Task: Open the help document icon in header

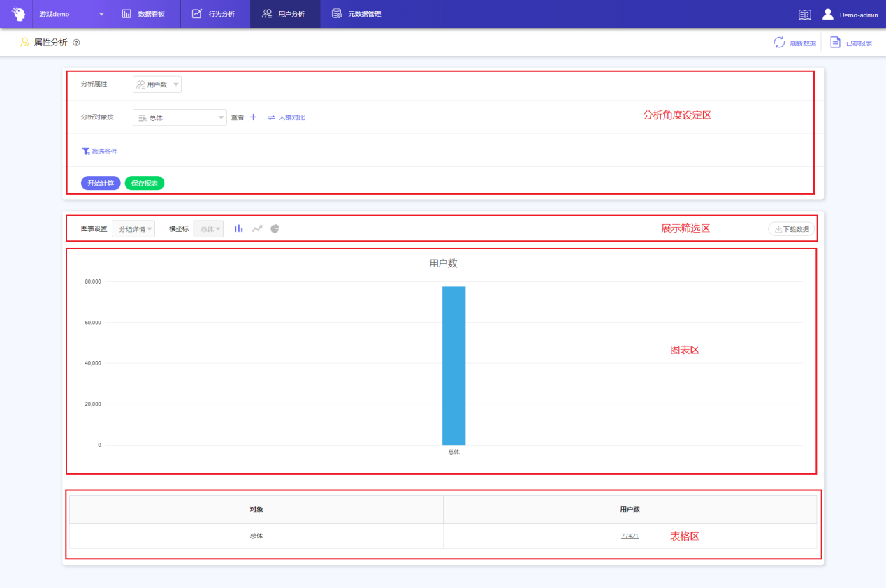Action: point(804,14)
